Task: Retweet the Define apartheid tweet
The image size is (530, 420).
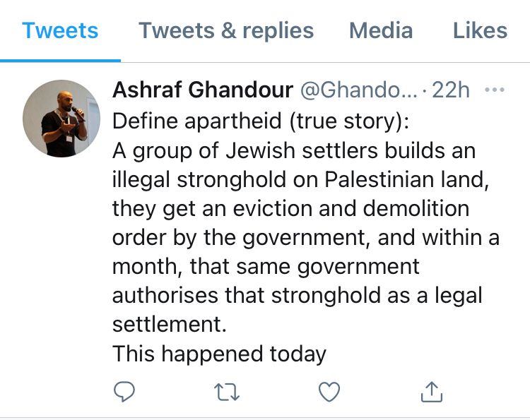Action: [x=227, y=392]
